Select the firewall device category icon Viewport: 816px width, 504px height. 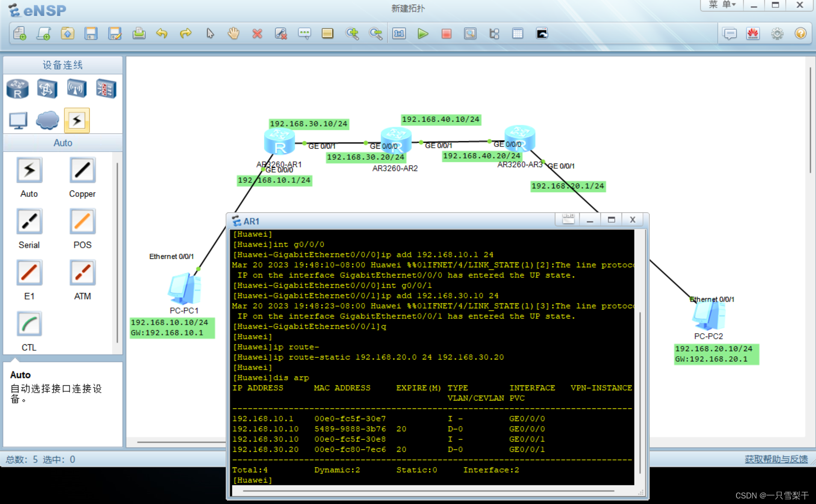pos(106,89)
